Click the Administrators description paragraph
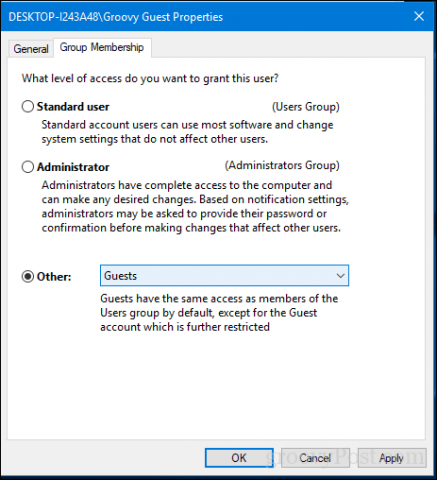 [195, 207]
